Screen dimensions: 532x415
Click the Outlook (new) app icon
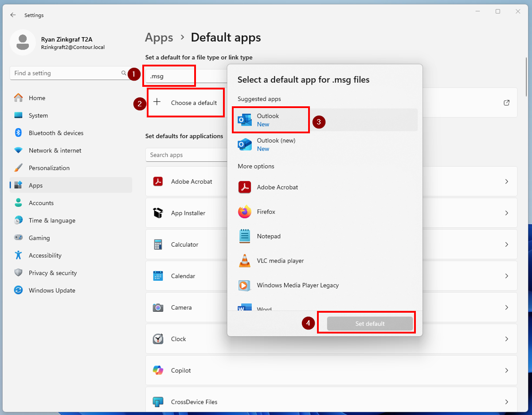click(245, 144)
